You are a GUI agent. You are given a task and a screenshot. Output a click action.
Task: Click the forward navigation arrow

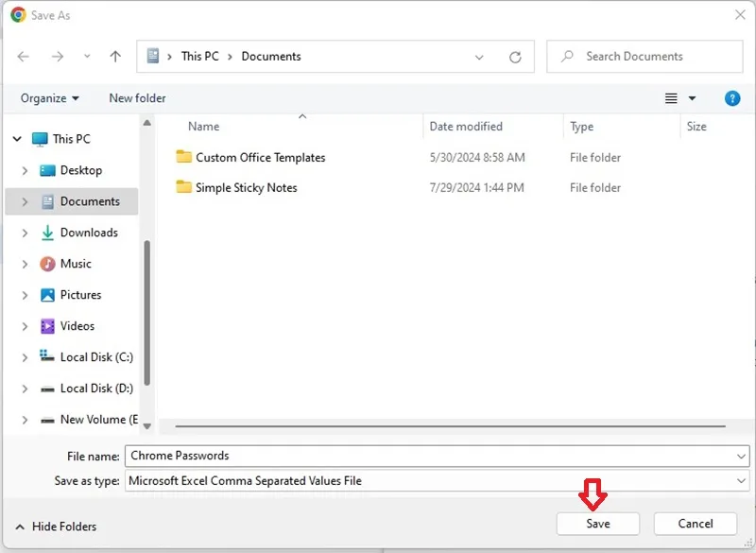58,57
